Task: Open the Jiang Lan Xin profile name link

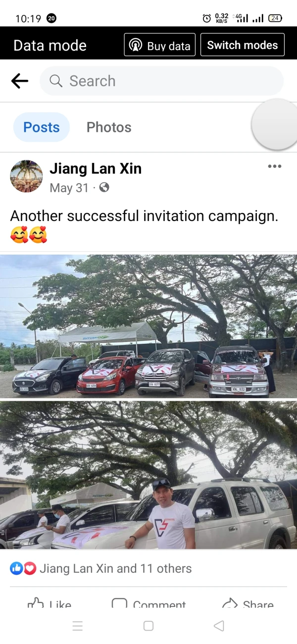Action: [x=96, y=169]
